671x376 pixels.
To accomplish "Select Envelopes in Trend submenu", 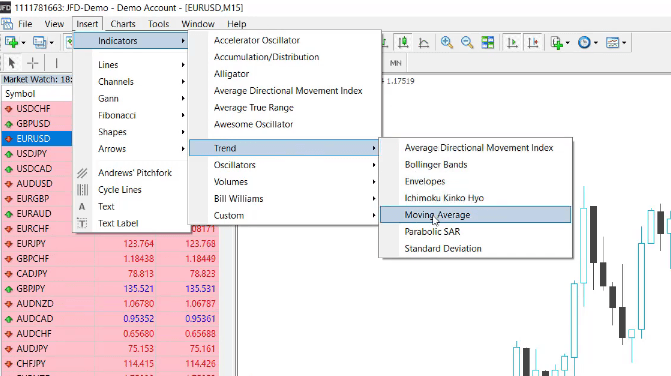I will [x=475, y=181].
